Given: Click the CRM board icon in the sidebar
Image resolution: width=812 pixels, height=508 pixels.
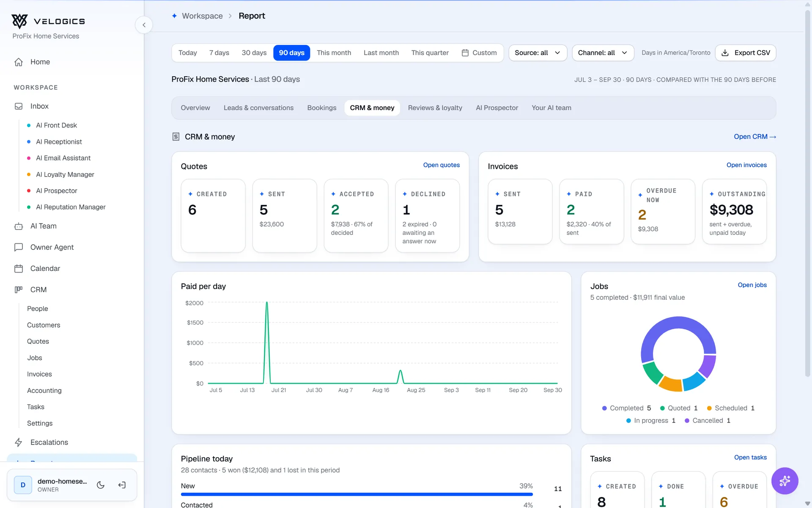Looking at the screenshot, I should 19,290.
